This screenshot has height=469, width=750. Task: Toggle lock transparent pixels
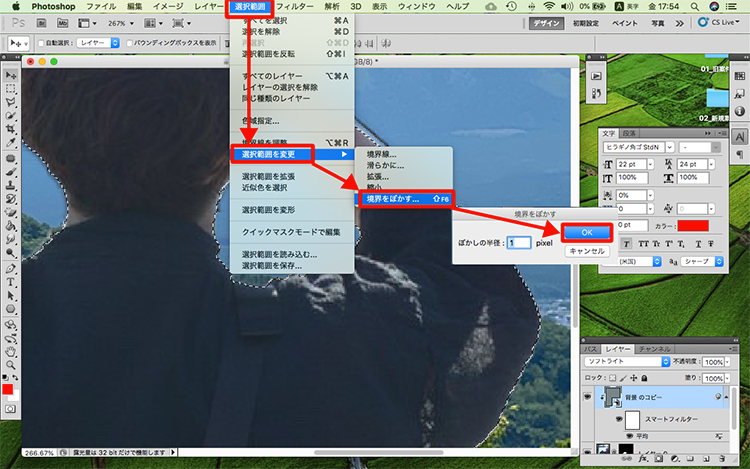click(x=612, y=378)
